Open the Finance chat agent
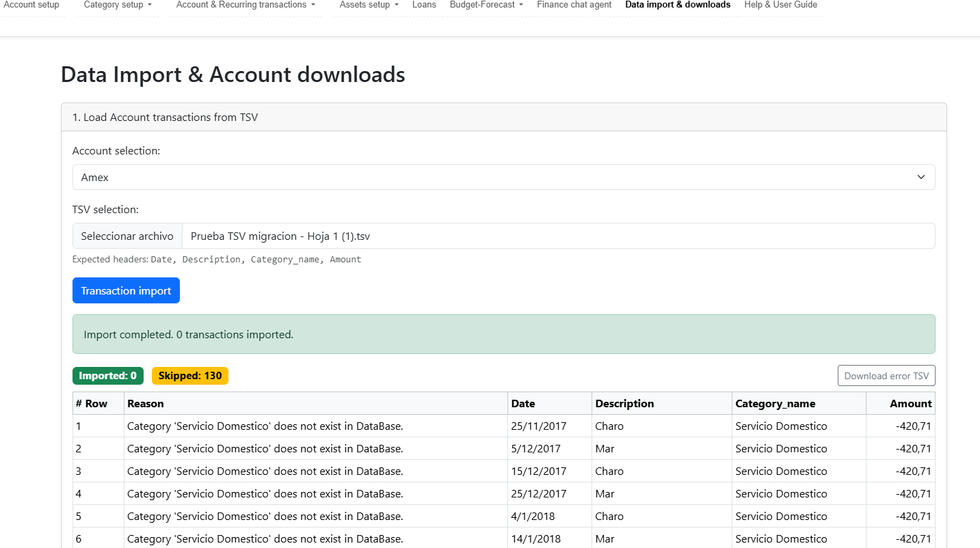 574,5
